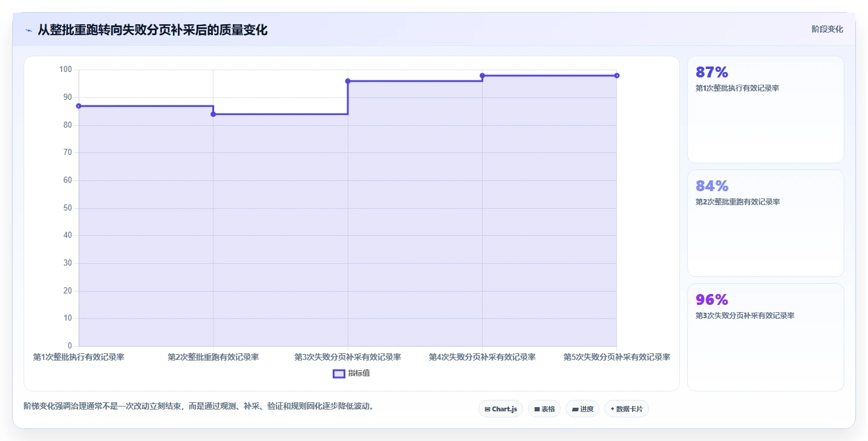
Task: Click the header icon before the title
Action: 28,30
